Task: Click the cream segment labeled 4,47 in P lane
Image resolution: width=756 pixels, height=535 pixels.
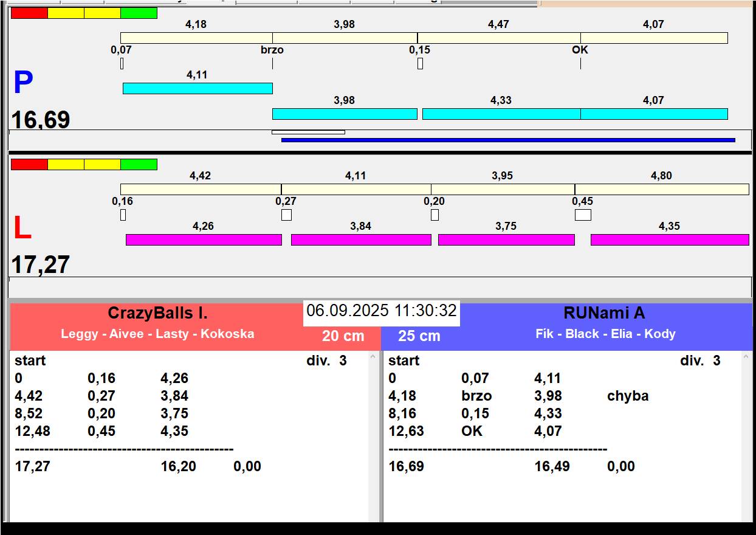Action: [x=499, y=38]
